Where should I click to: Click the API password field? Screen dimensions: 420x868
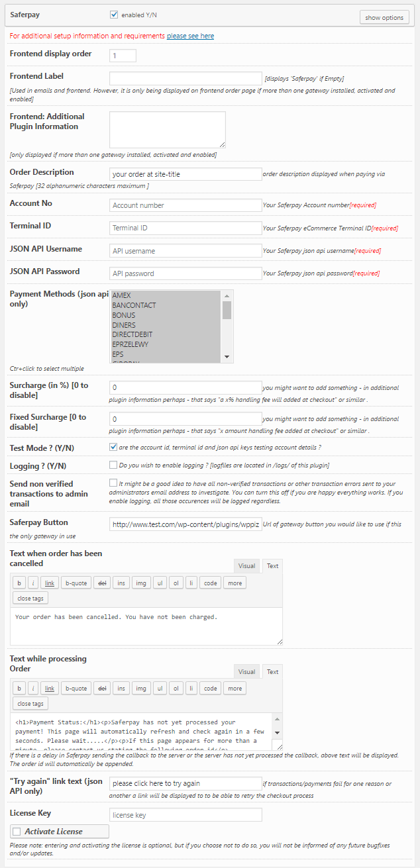click(x=185, y=273)
